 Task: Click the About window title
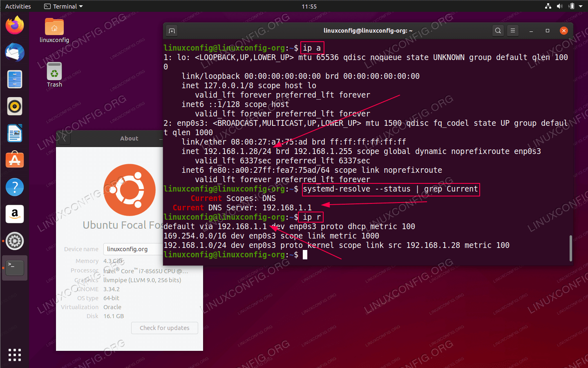pos(129,138)
